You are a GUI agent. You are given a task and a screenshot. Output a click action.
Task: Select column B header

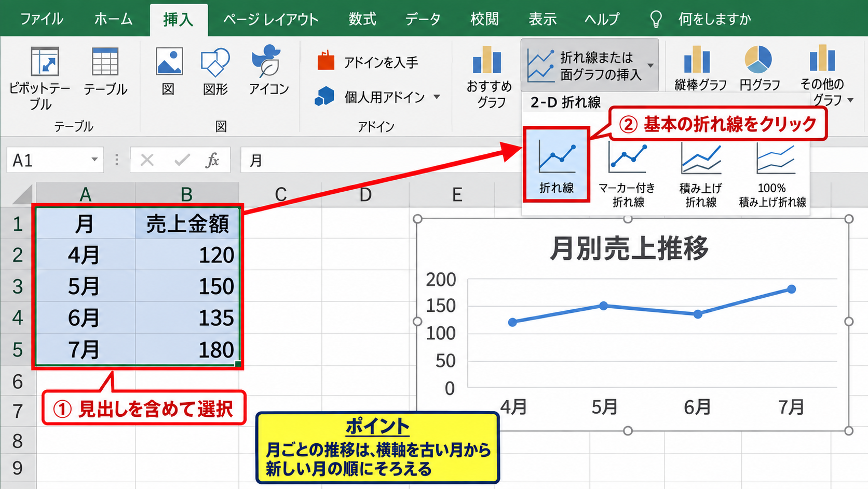coord(187,195)
